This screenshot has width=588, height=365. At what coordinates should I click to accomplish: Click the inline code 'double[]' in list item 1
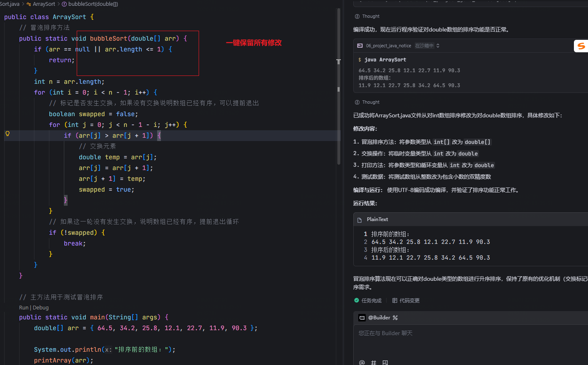click(x=478, y=142)
